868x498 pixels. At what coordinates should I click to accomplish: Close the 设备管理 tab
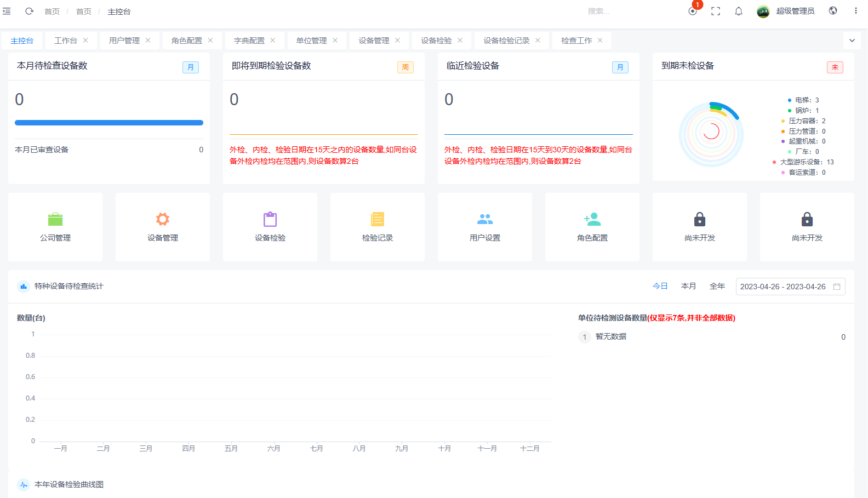(x=398, y=41)
